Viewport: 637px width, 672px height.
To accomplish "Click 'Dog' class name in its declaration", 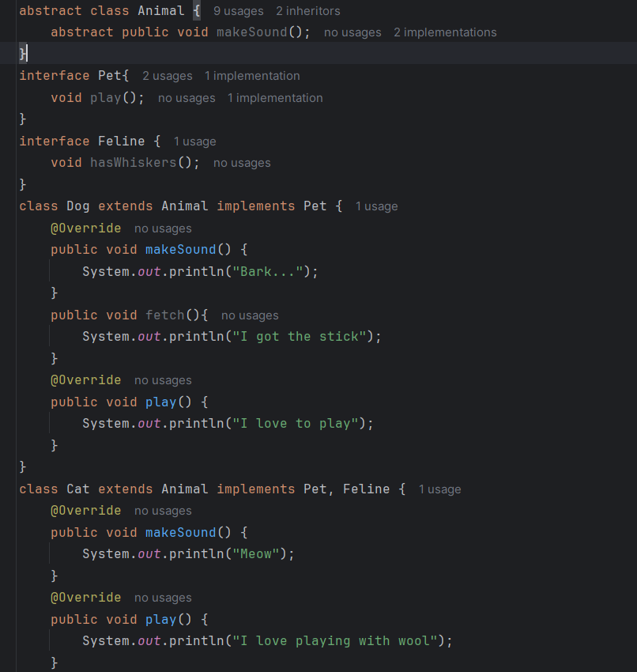I will (x=78, y=206).
